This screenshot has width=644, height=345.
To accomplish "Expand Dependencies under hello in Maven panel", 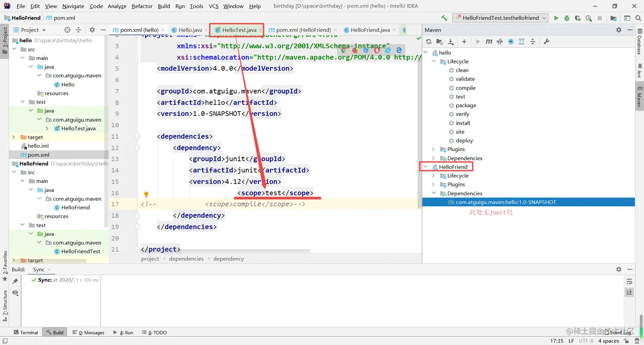I will click(434, 158).
